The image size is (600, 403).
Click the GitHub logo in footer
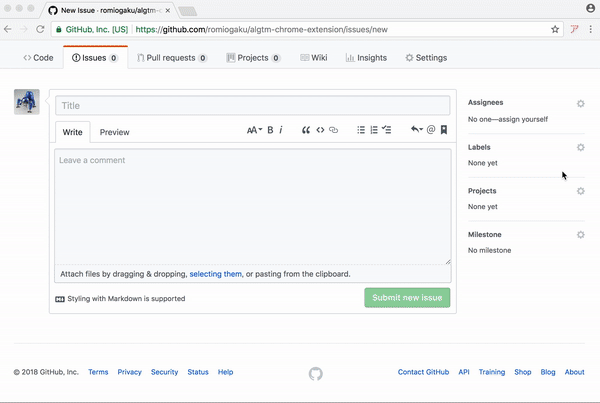(316, 374)
